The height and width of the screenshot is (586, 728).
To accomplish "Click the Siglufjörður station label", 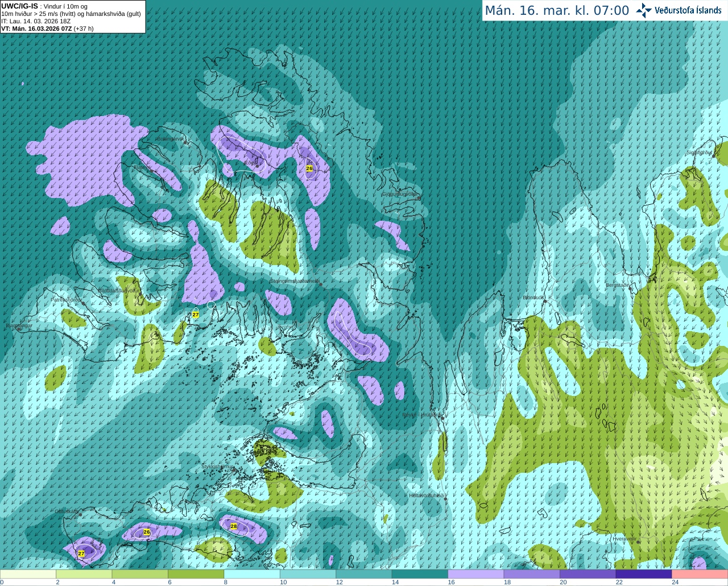I will [699, 152].
